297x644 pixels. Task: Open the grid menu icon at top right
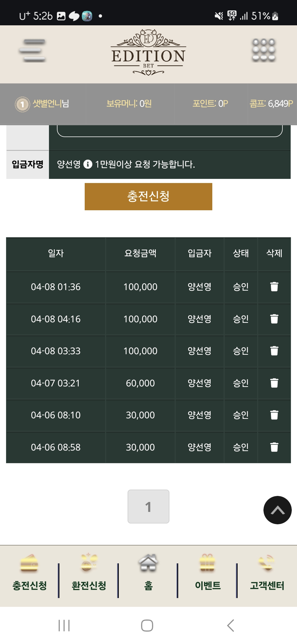point(264,50)
